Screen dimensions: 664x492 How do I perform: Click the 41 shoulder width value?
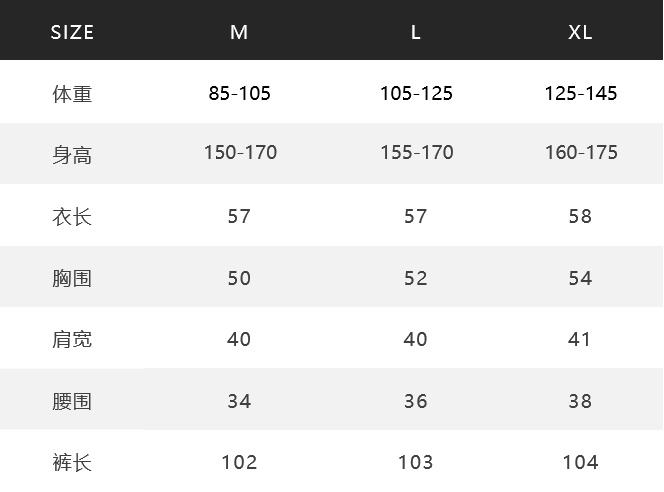[x=579, y=339]
